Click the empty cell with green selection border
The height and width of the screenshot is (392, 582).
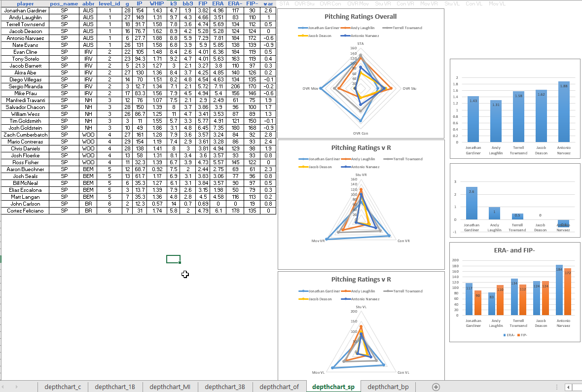pos(173,259)
